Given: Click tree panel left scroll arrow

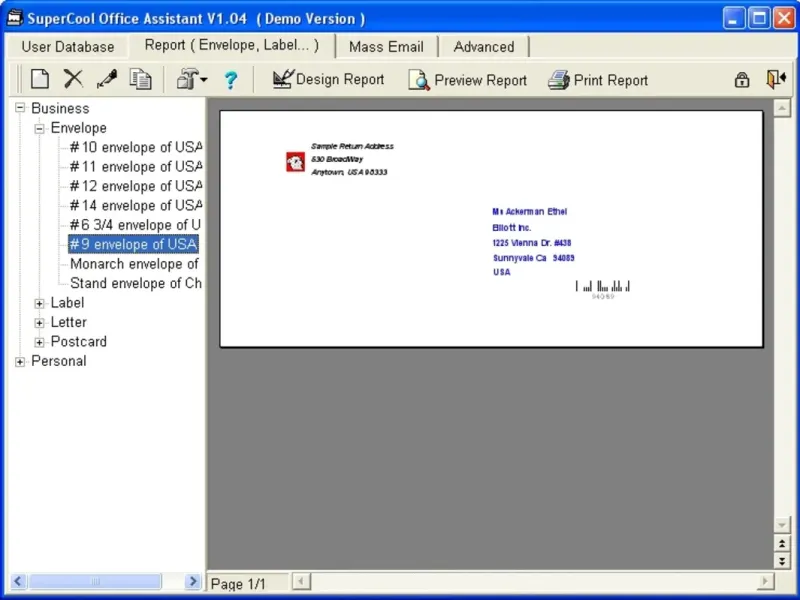Looking at the screenshot, I should (18, 581).
